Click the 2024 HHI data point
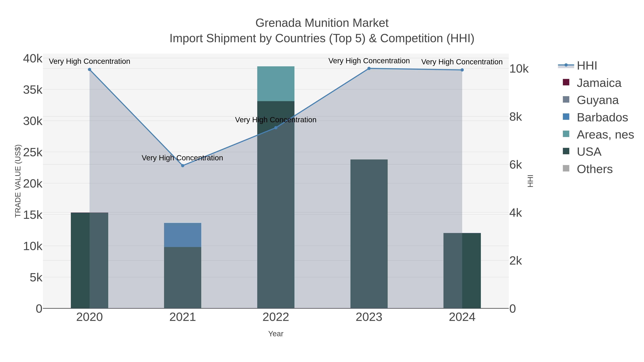 pyautogui.click(x=462, y=70)
